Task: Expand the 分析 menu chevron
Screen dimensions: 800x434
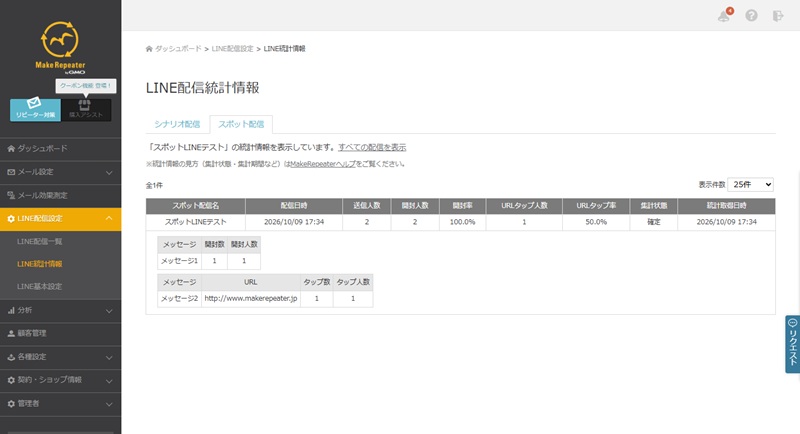Action: coord(109,311)
